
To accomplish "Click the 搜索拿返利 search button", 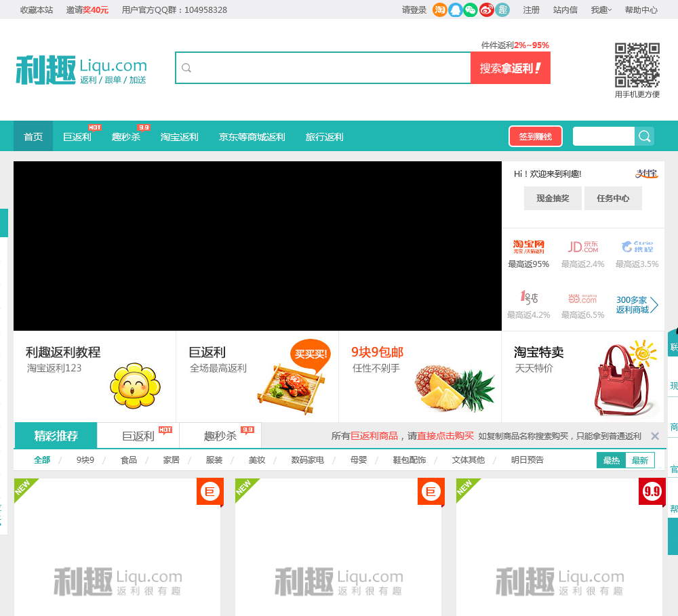I will click(511, 68).
